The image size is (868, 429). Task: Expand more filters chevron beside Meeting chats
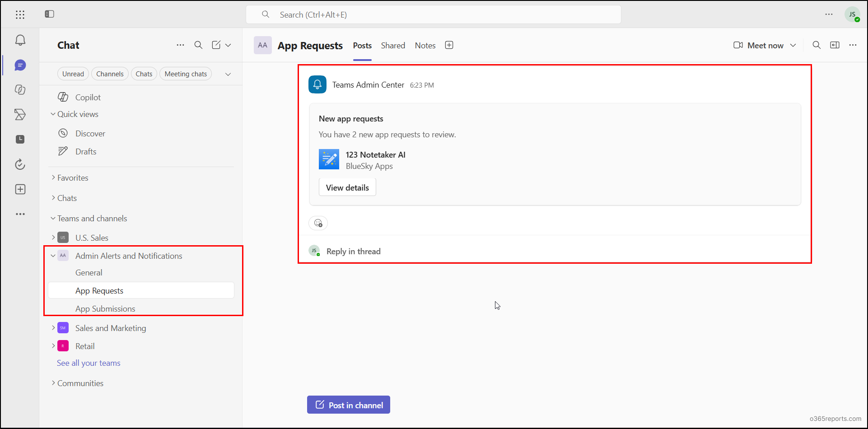click(x=228, y=74)
